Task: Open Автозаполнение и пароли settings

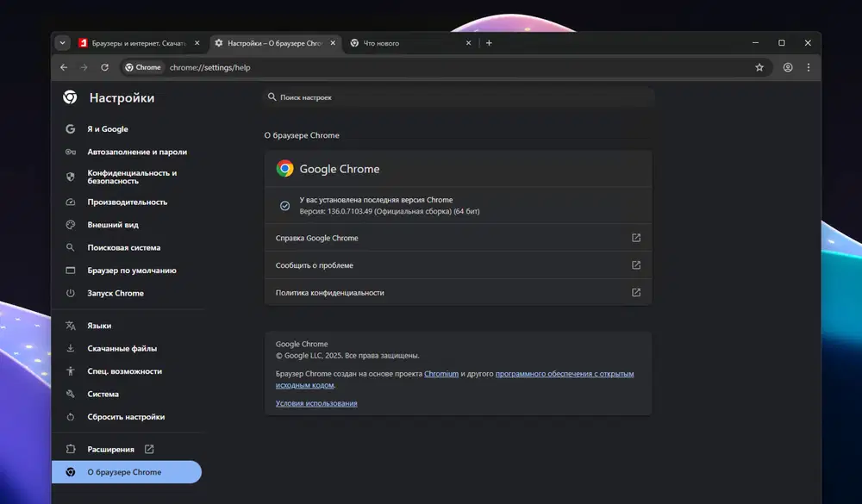Action: click(137, 152)
